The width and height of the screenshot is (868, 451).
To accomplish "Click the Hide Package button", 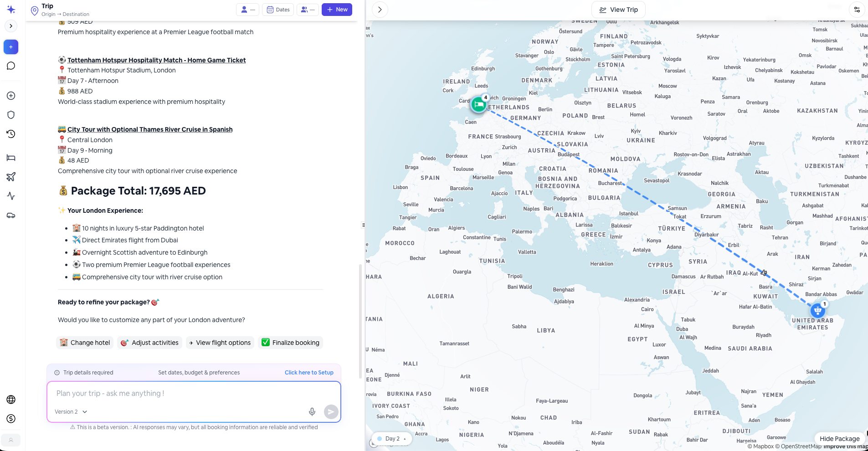I will 840,439.
